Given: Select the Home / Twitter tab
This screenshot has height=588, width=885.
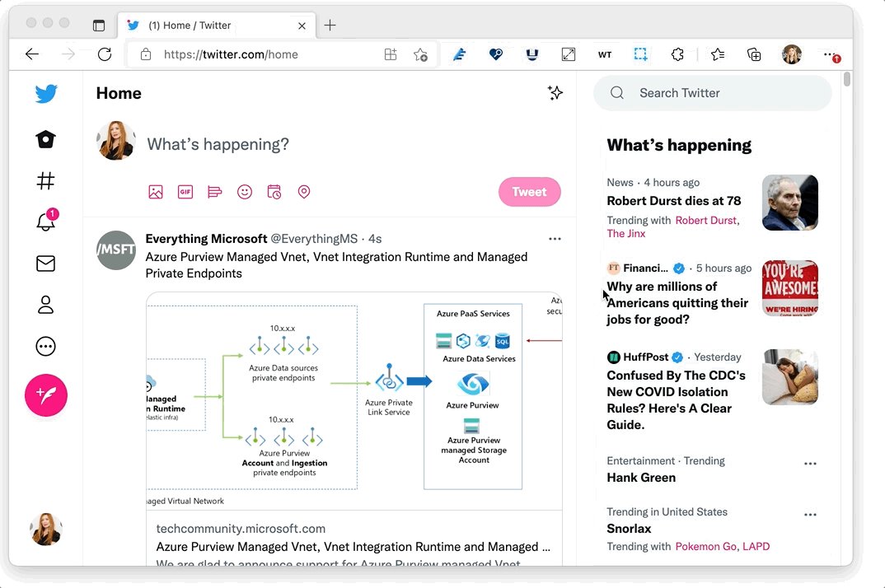Looking at the screenshot, I should coord(218,26).
